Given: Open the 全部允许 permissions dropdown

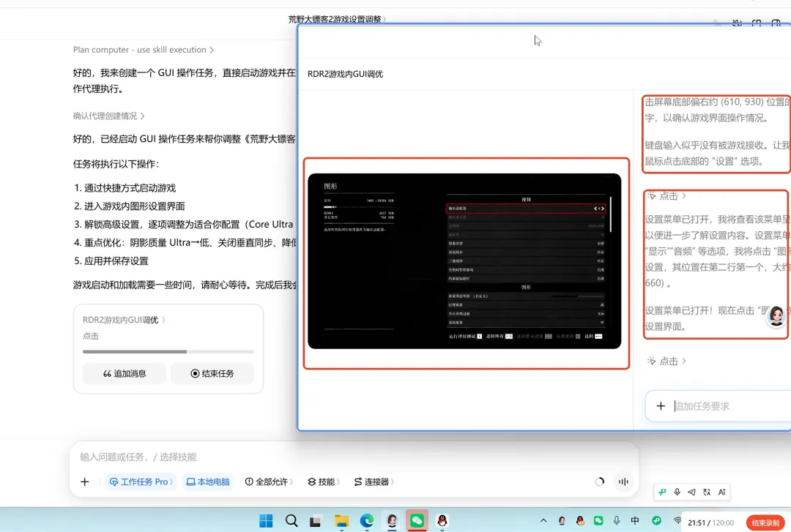Looking at the screenshot, I should [x=268, y=482].
